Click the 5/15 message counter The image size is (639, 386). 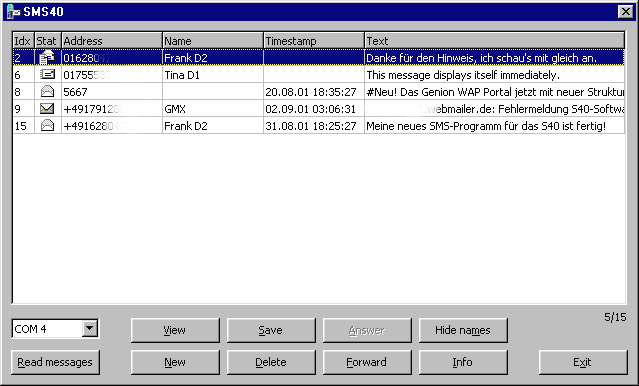pos(615,317)
